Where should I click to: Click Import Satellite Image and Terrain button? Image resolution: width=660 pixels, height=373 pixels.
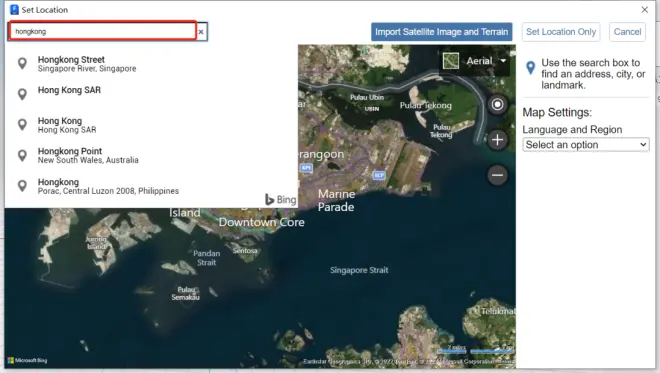click(442, 32)
